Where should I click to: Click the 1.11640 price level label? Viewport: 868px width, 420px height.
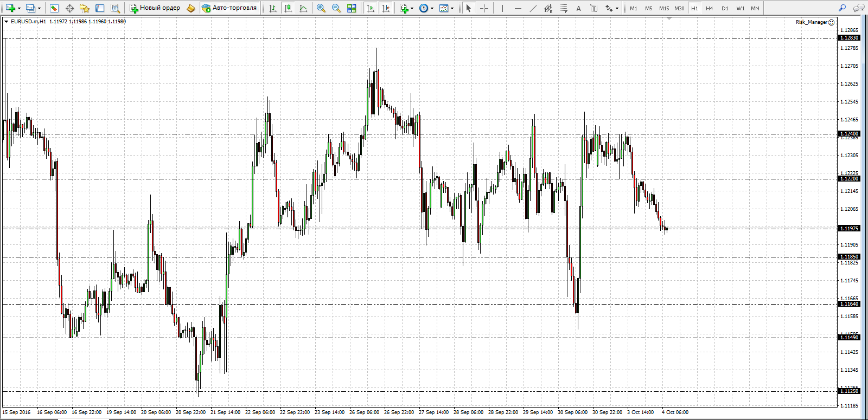(849, 304)
